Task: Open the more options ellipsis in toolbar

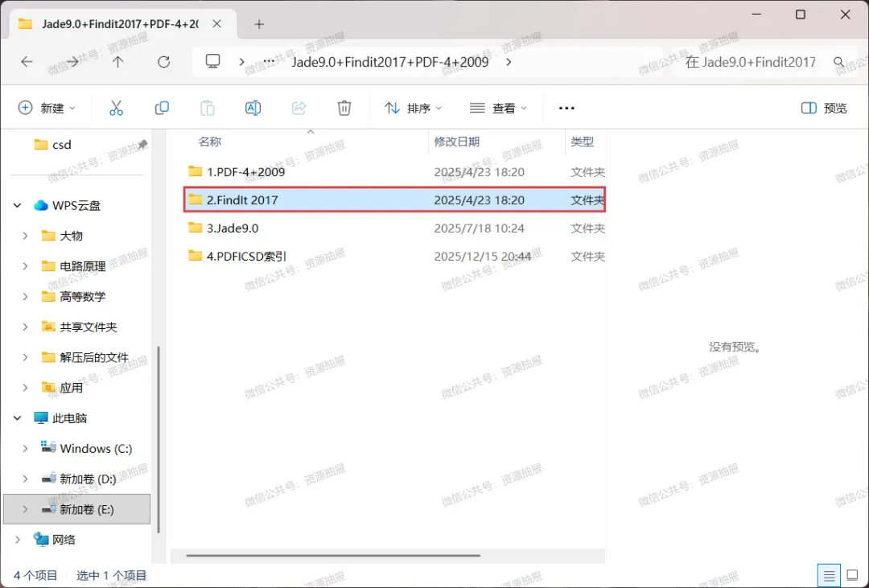Action: (x=566, y=108)
